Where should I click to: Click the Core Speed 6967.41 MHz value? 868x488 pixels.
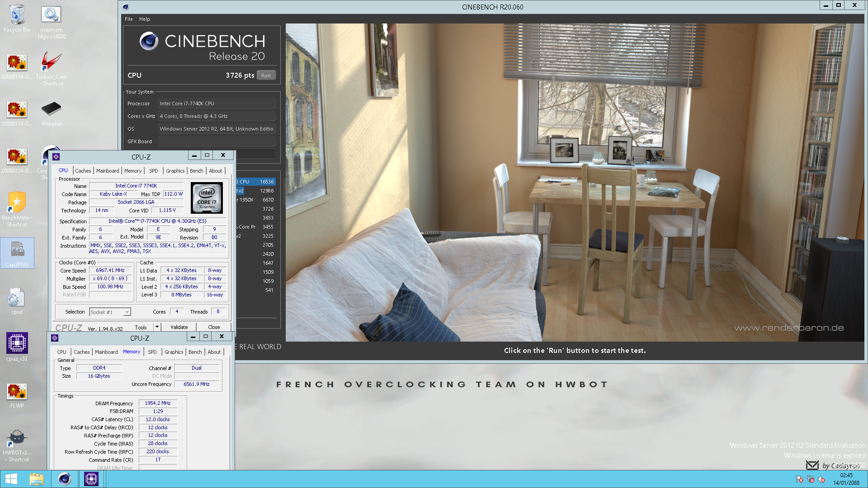click(110, 270)
